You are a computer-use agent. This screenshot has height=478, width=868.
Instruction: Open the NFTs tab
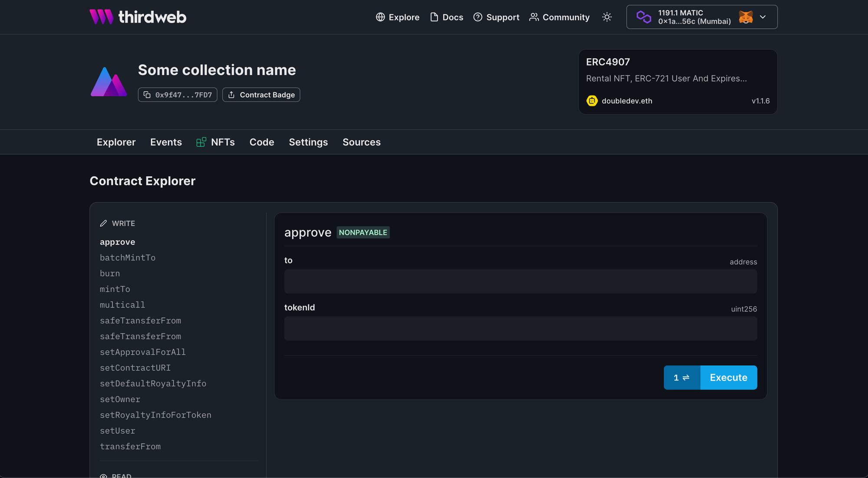(x=223, y=142)
